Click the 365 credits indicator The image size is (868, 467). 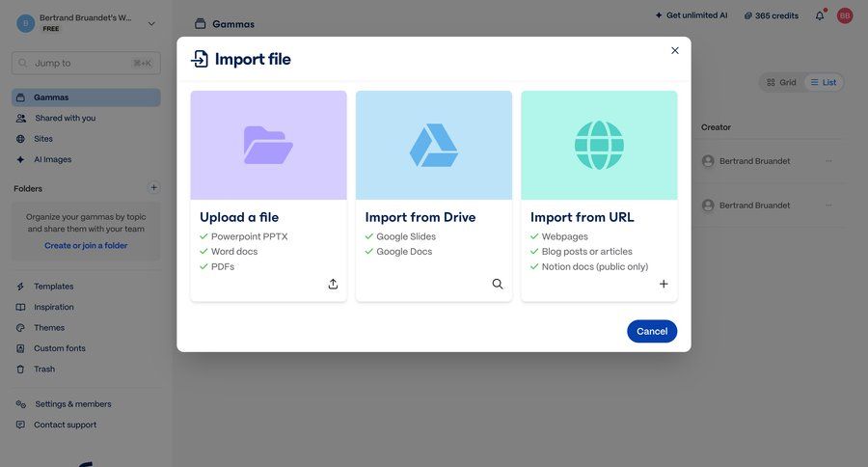(x=771, y=15)
